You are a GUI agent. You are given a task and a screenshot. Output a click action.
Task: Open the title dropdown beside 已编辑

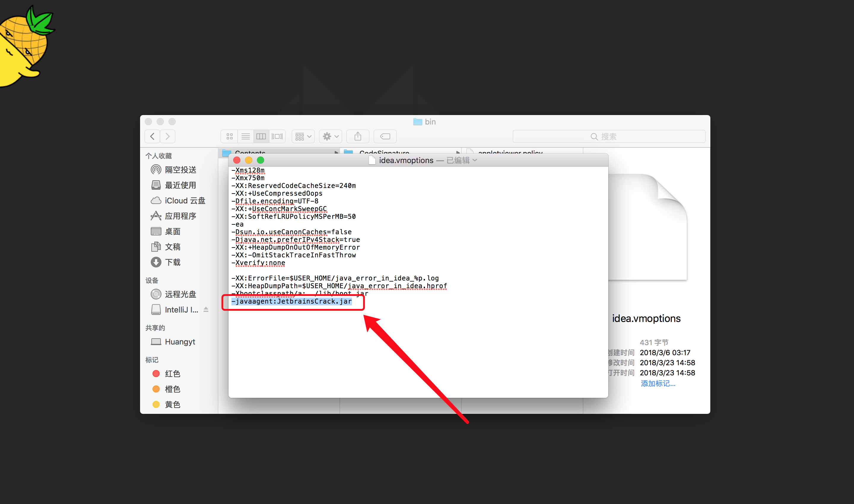[475, 160]
